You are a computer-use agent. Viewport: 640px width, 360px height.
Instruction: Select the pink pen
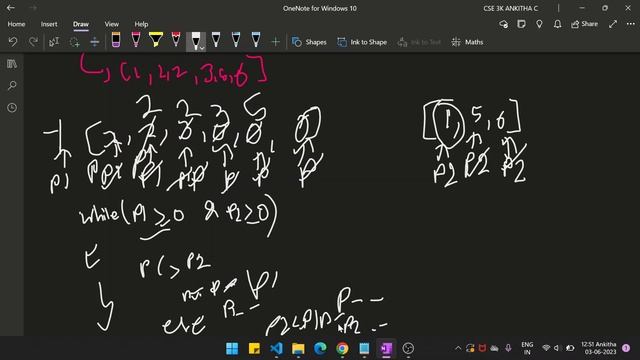(136, 40)
